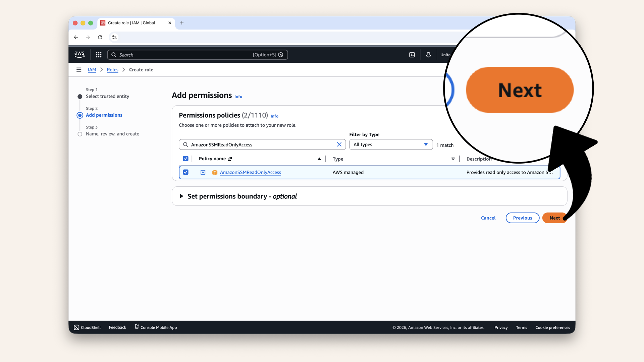Click inside the policy search field
Screen dimensions: 644x362
(x=262, y=144)
